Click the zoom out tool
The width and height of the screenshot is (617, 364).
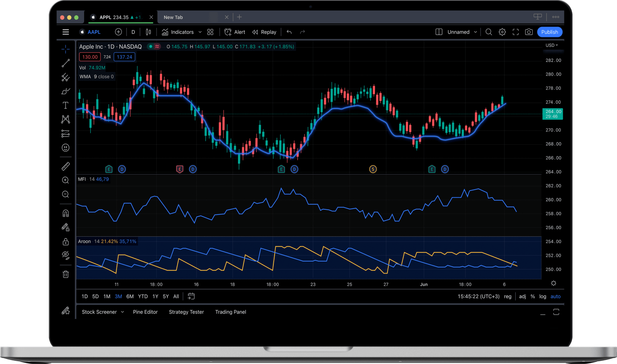[x=66, y=194]
